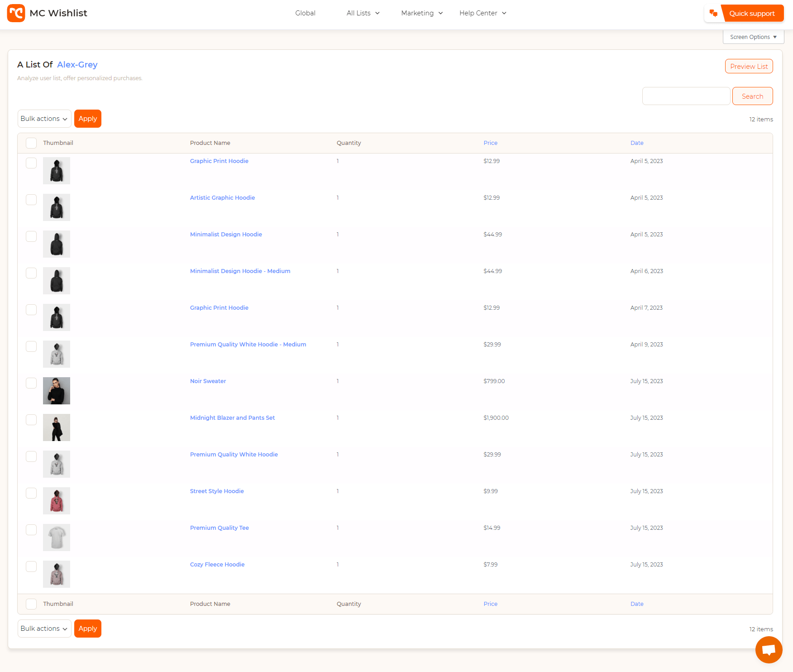
Task: Select the Noir Sweater row checkbox
Action: click(x=31, y=383)
